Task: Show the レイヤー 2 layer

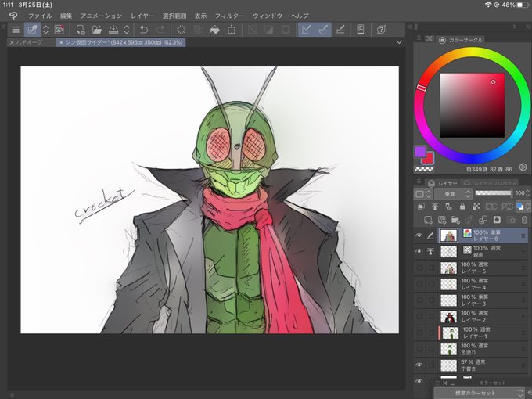Action: coord(419,316)
